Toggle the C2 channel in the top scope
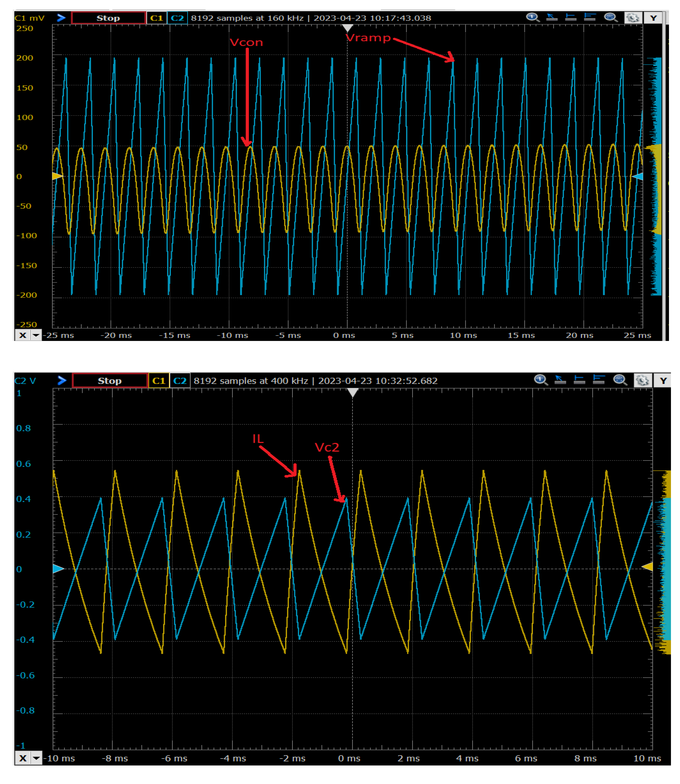The height and width of the screenshot is (784, 680). click(177, 18)
